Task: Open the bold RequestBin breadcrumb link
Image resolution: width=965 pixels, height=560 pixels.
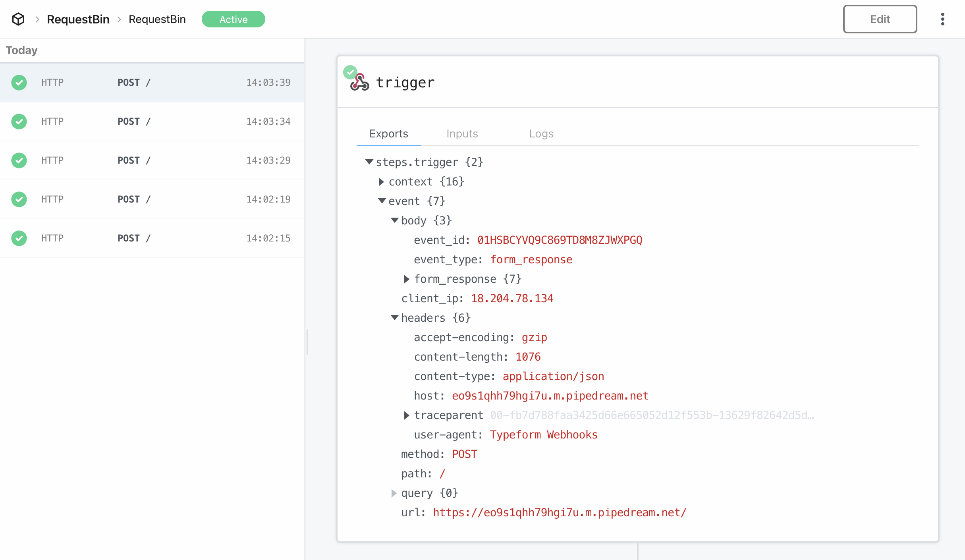Action: point(78,19)
